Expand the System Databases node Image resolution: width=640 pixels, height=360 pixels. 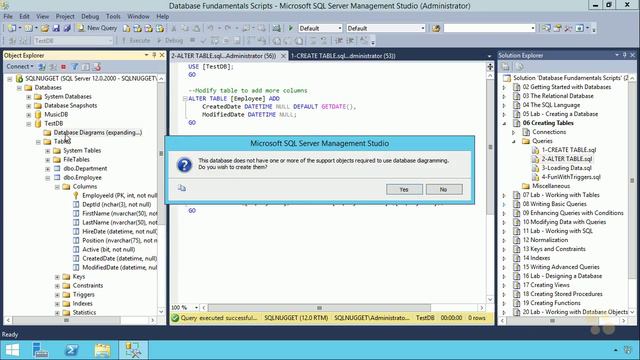(x=29, y=97)
